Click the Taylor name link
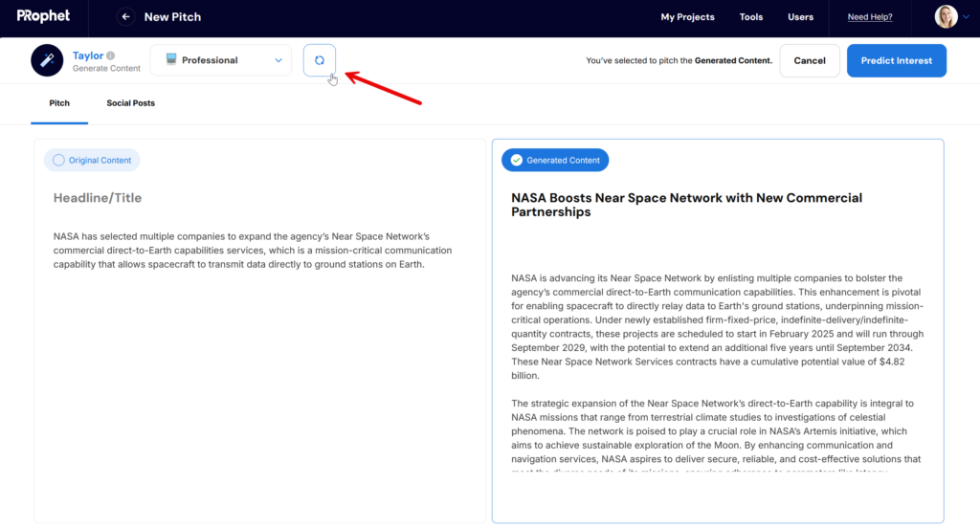Image resolution: width=980 pixels, height=528 pixels. point(87,55)
